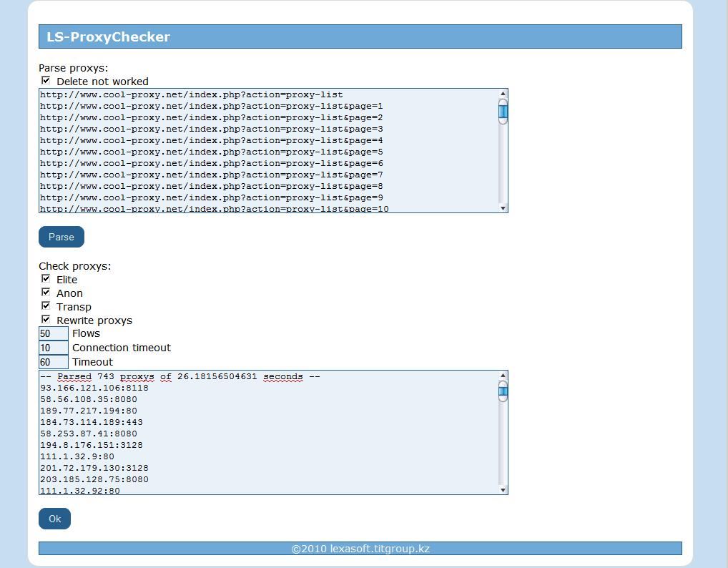Toggle the Delete not worked checkbox
728x568 pixels.
pyautogui.click(x=46, y=80)
